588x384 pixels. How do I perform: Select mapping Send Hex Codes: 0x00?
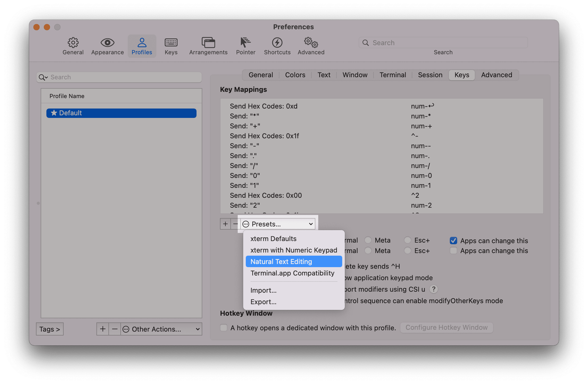pos(382,195)
